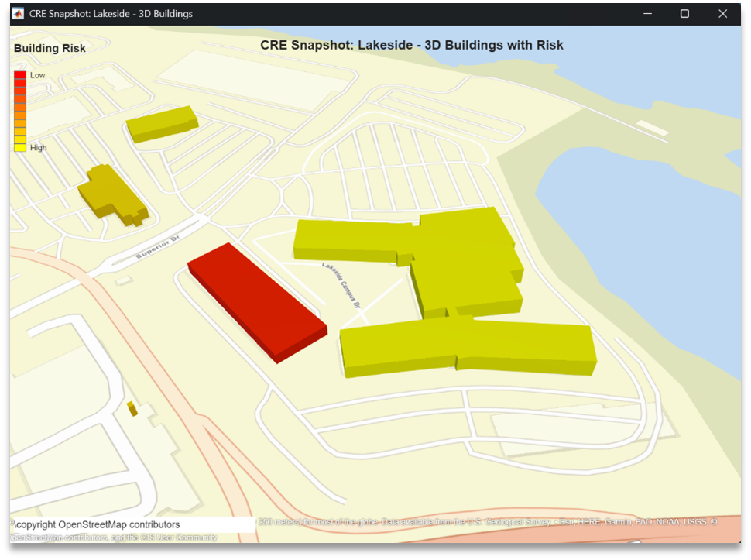The width and height of the screenshot is (751, 560).
Task: Click the yellow swatch at the colorbar bottom
Action: 19,146
